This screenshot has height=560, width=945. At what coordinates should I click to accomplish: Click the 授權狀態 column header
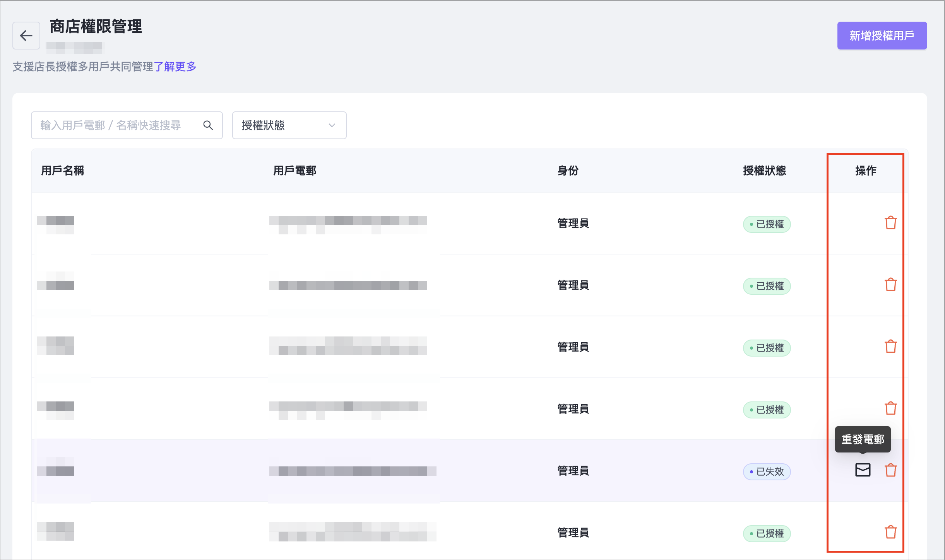pos(764,171)
